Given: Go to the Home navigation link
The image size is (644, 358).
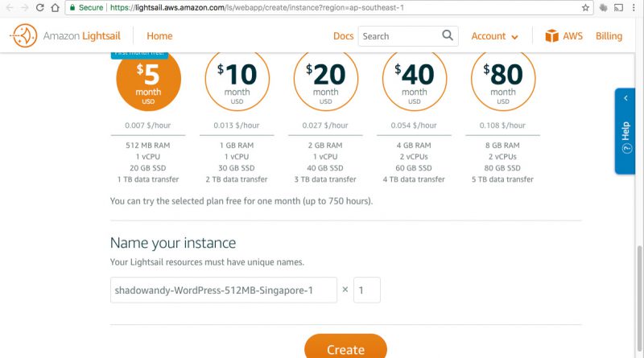Looking at the screenshot, I should point(159,36).
